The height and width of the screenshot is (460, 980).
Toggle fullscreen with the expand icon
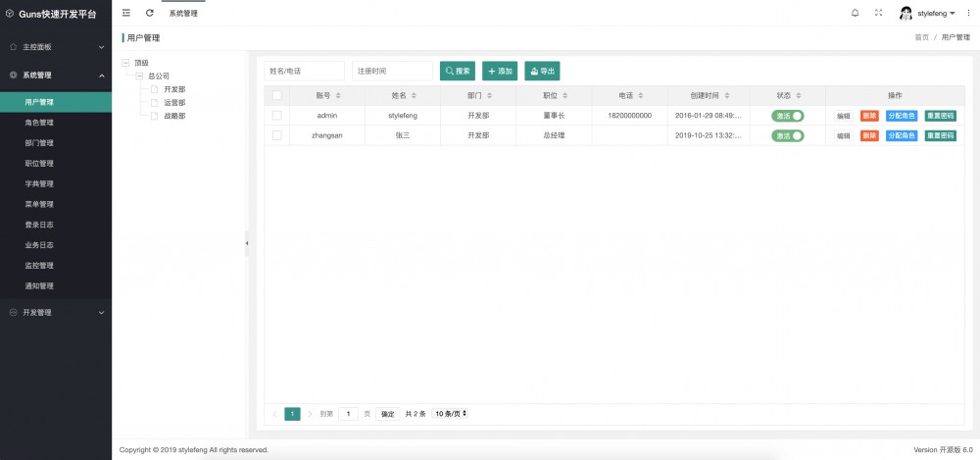(878, 13)
